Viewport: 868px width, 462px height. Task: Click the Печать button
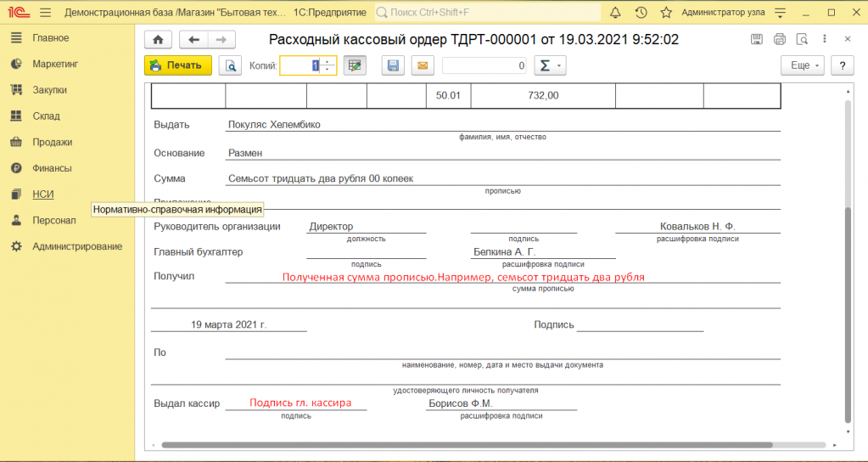pos(177,65)
